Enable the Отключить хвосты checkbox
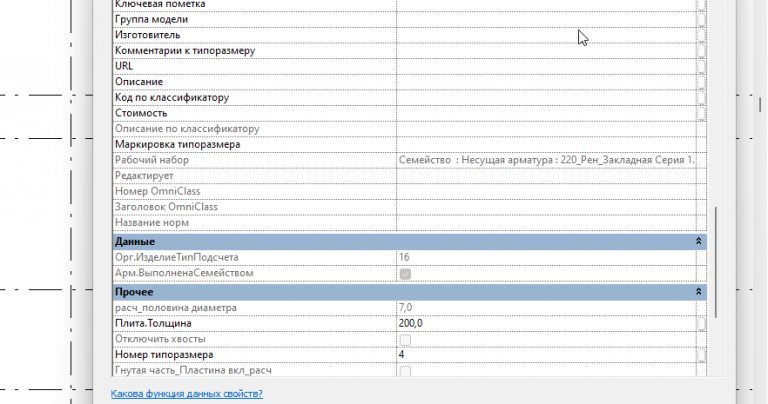This screenshot has height=404, width=768. pos(405,339)
